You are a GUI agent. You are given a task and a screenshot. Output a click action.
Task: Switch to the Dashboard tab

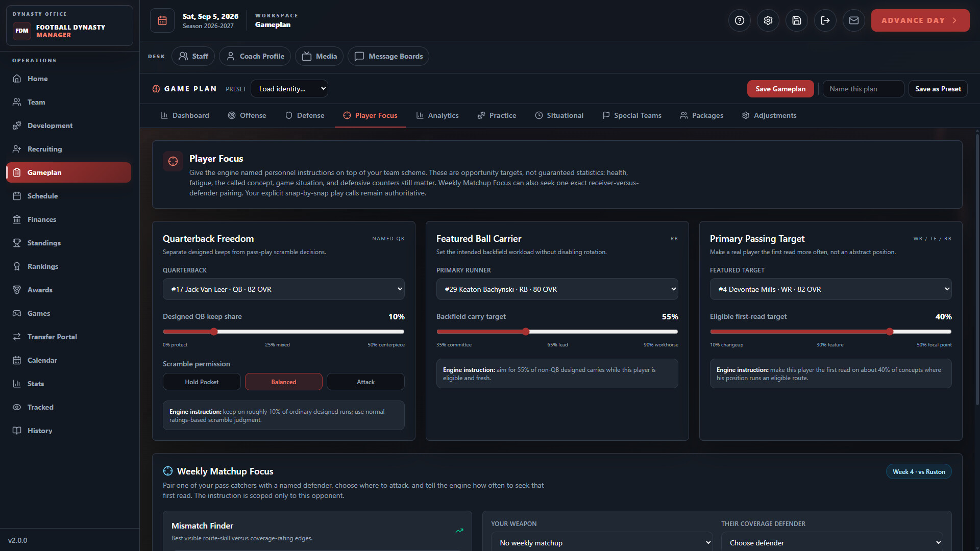[185, 115]
